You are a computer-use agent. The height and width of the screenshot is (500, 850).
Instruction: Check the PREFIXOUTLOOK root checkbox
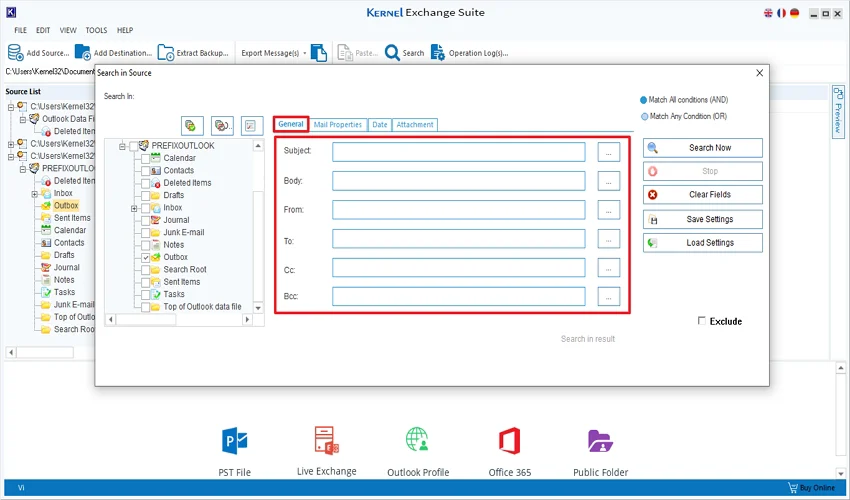tap(133, 146)
